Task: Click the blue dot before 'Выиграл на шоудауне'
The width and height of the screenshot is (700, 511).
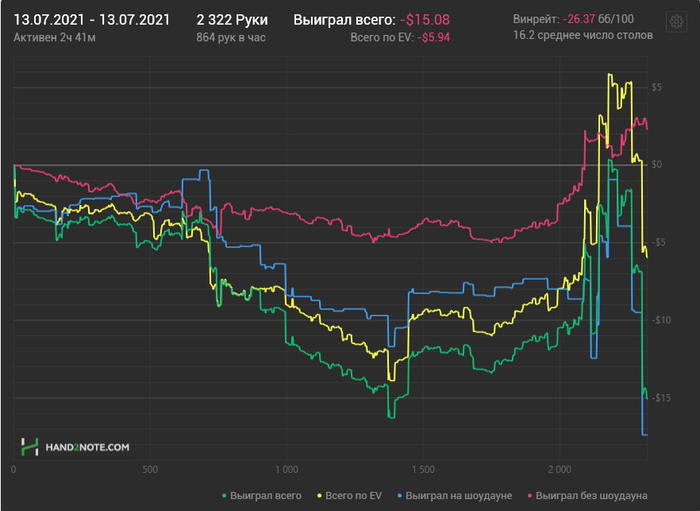Action: point(400,496)
